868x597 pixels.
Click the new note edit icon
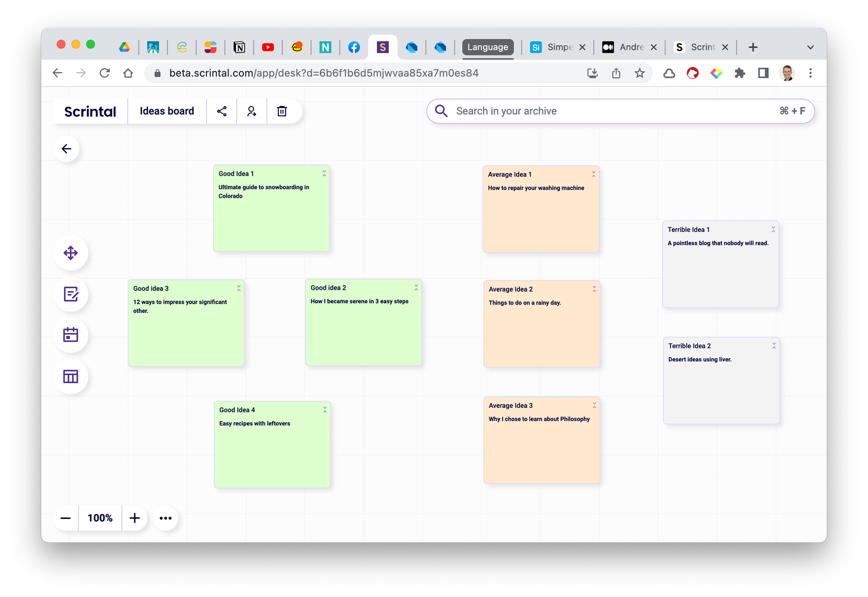coord(71,294)
